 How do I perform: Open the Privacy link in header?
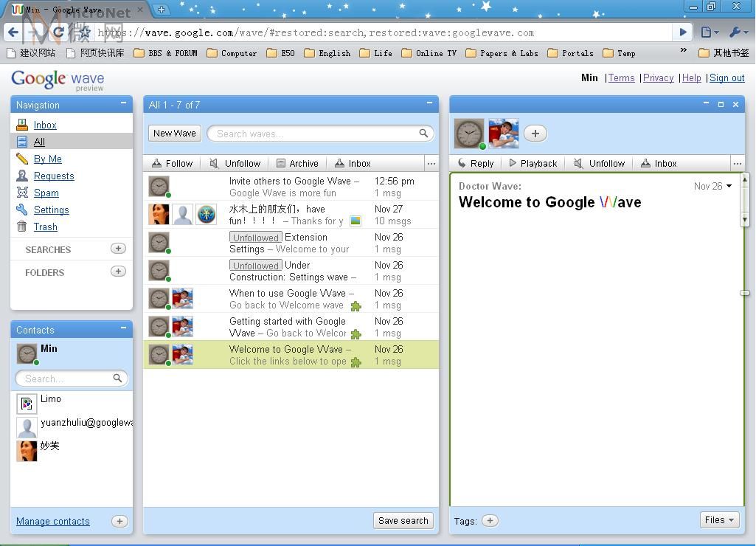[x=658, y=77]
